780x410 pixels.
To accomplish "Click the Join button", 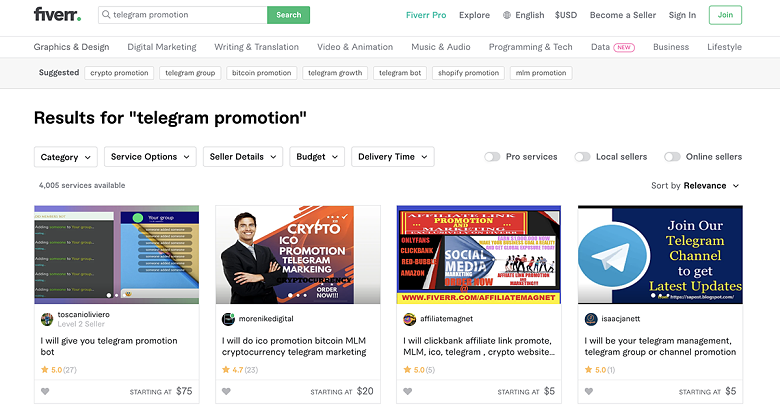I will tap(725, 15).
